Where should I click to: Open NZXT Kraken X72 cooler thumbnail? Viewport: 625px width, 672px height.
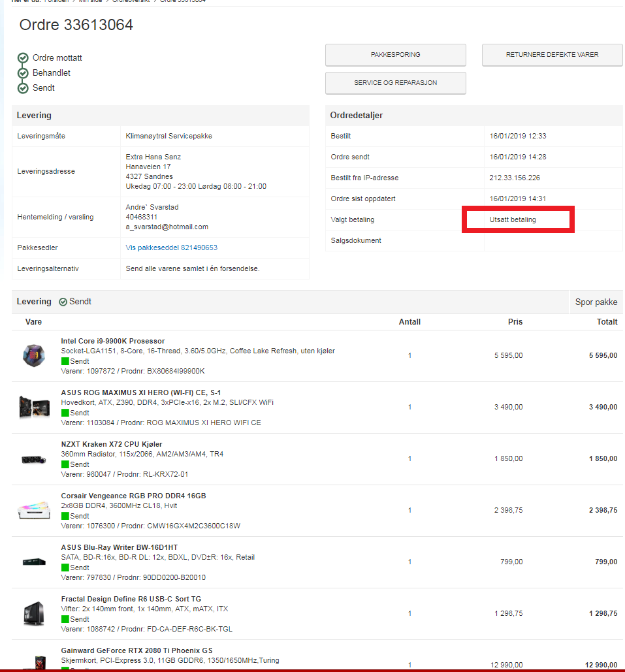tap(34, 460)
